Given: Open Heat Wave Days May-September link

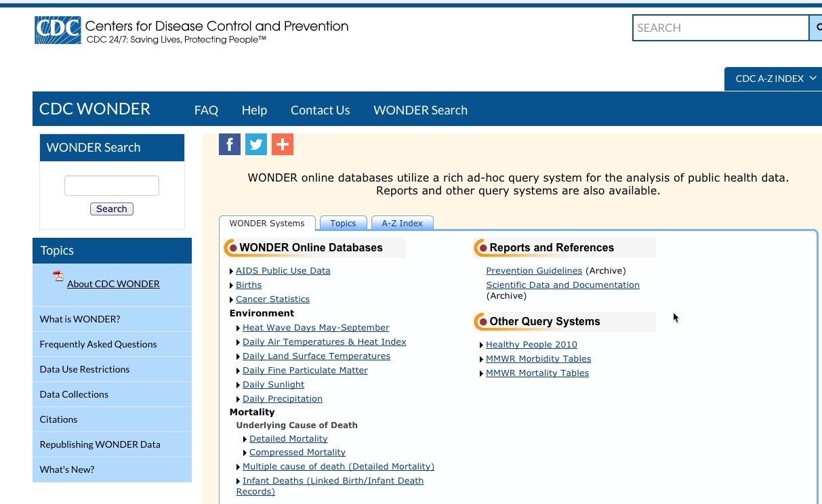Looking at the screenshot, I should pos(316,328).
